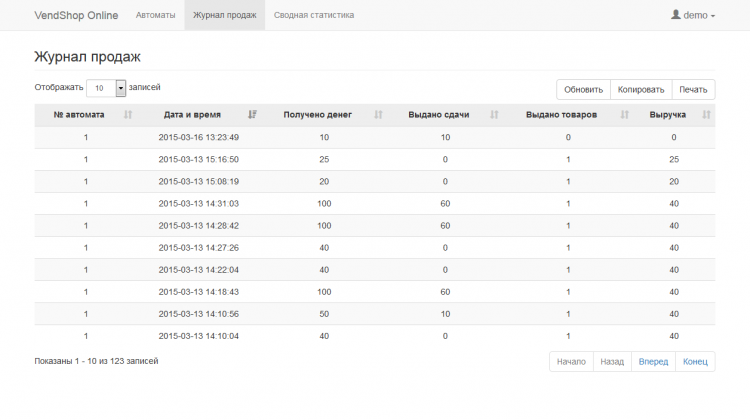Click sort icon in Получено денег column
Screen dimensions: 750x420
[378, 115]
